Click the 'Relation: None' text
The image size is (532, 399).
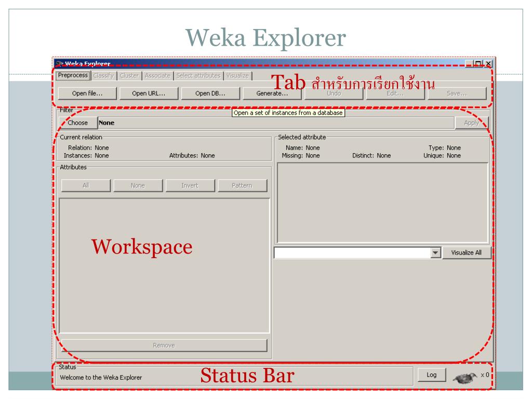point(88,148)
